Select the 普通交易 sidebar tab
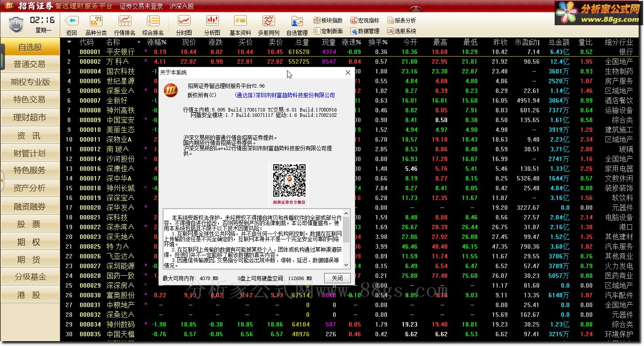Viewport: 644px width, 346px height. click(30, 65)
